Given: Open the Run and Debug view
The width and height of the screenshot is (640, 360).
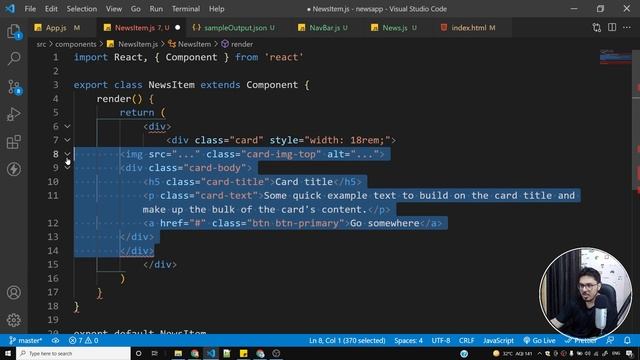Looking at the screenshot, I should 14,115.
